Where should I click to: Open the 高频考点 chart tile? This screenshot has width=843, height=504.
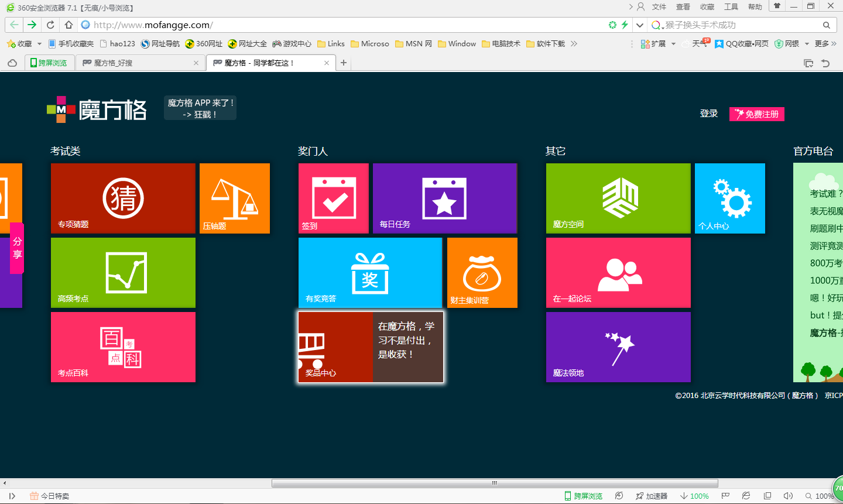click(x=123, y=273)
